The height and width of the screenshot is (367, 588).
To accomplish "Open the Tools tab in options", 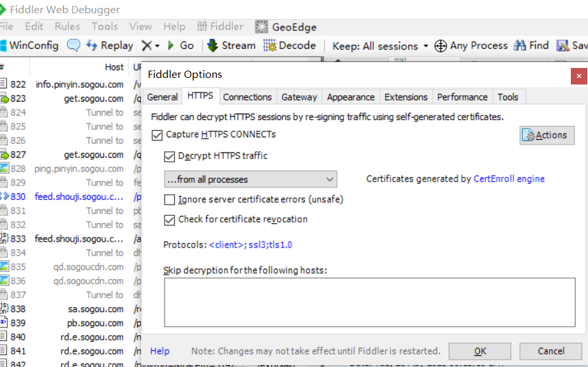I will [508, 97].
